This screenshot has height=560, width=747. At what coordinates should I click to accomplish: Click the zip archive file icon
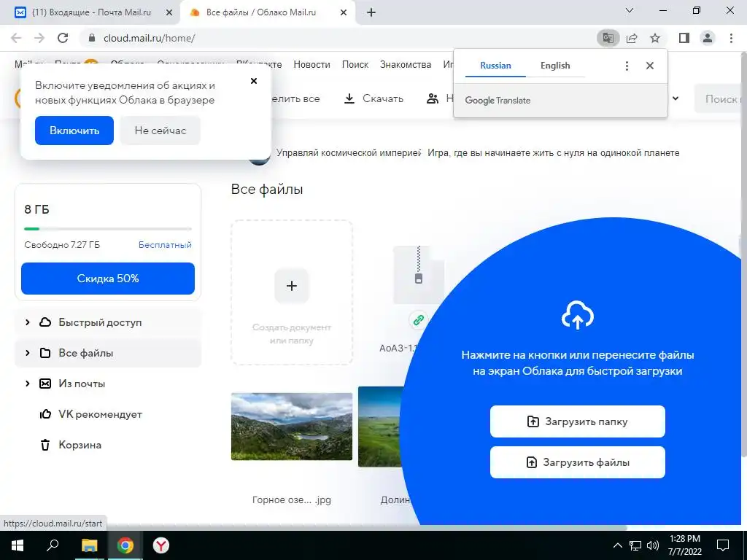pos(418,275)
